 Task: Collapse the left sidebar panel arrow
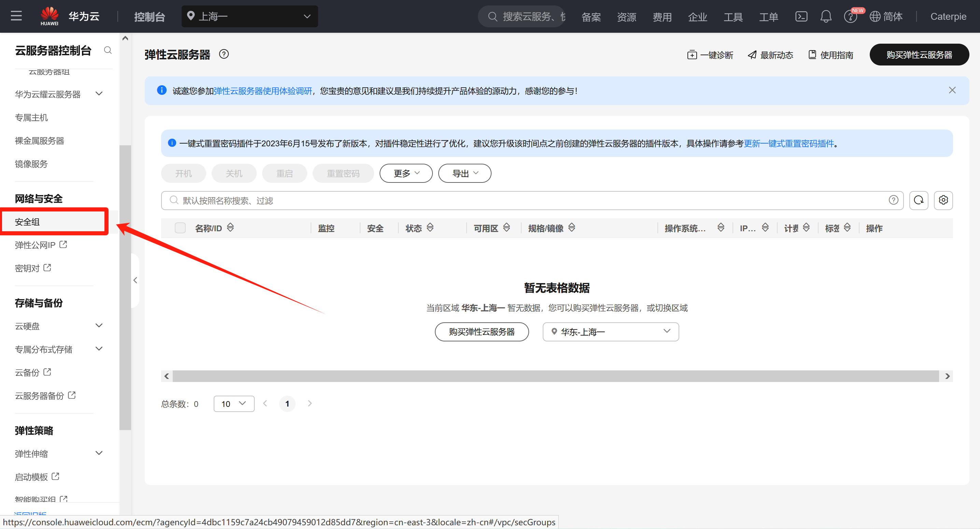point(135,280)
